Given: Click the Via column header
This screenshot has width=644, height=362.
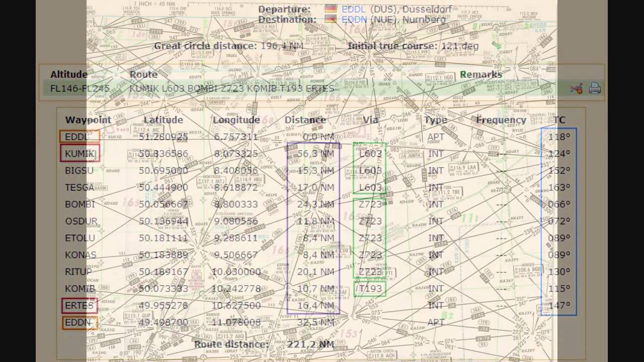Looking at the screenshot, I should pos(371,120).
